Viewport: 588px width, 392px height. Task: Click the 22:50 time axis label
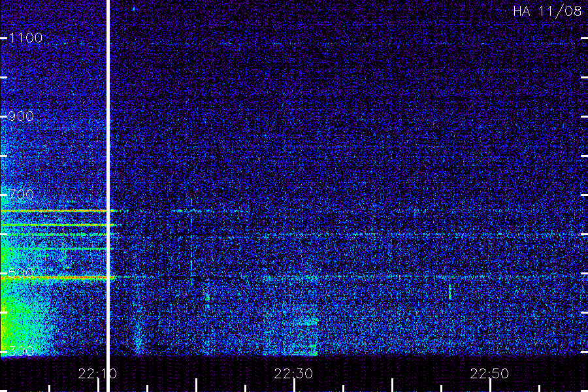pos(489,374)
